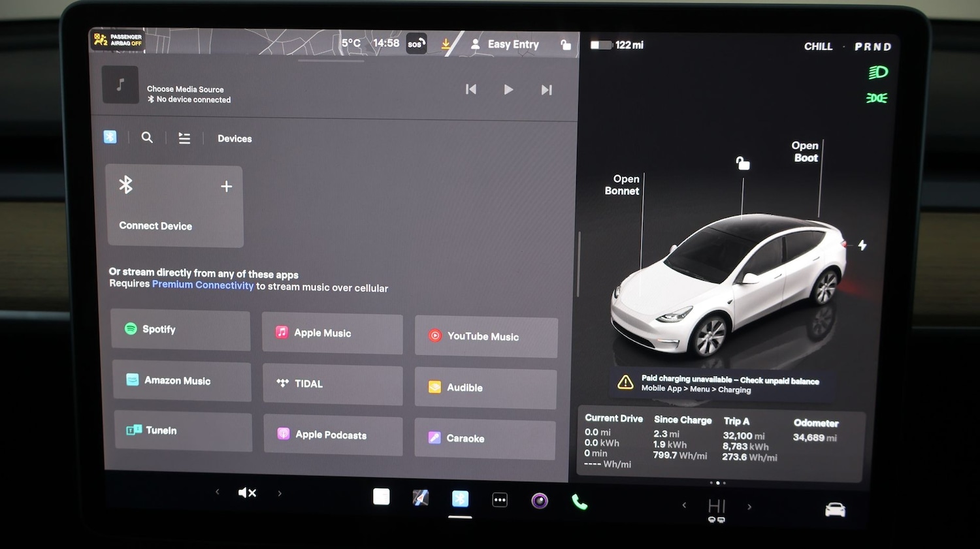Start the Caraoke app
The image size is (980, 549).
(x=485, y=439)
